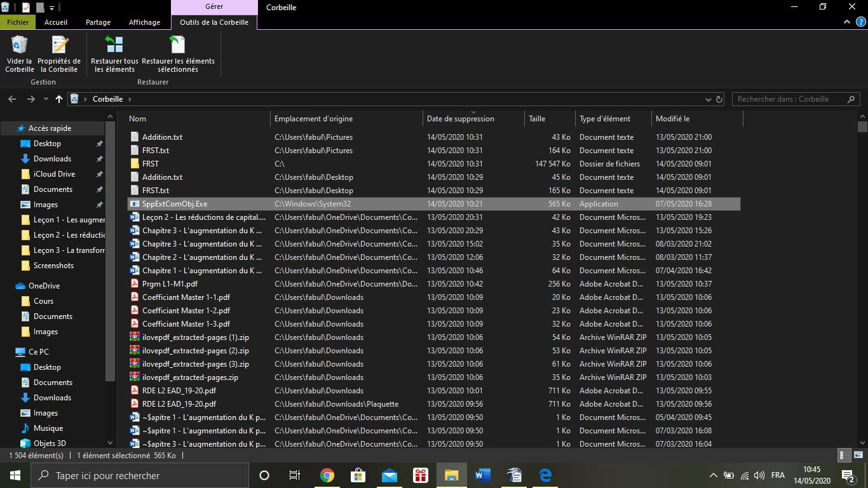This screenshot has width=868, height=488.
Task: Click the up arrow navigation button
Action: pos(59,99)
